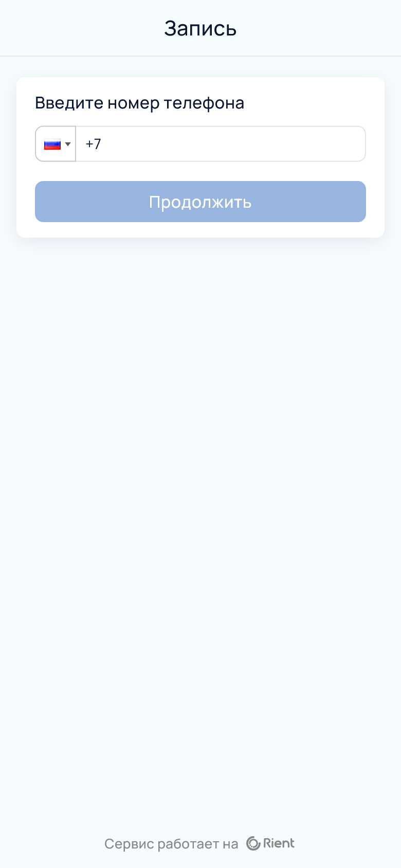The height and width of the screenshot is (868, 401).
Task: Open the country selector next to +7
Action: (x=56, y=144)
